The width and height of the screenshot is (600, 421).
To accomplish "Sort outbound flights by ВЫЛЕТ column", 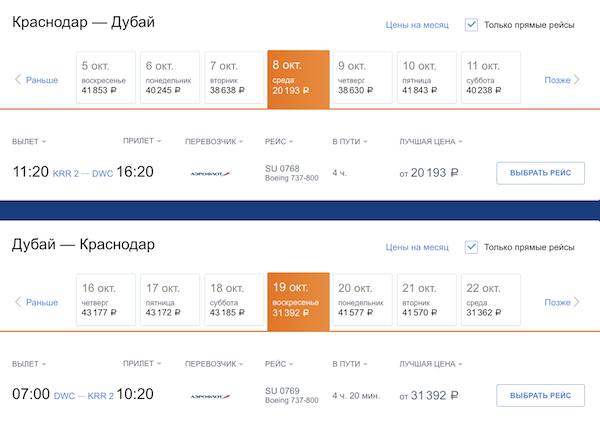I will pos(30,141).
